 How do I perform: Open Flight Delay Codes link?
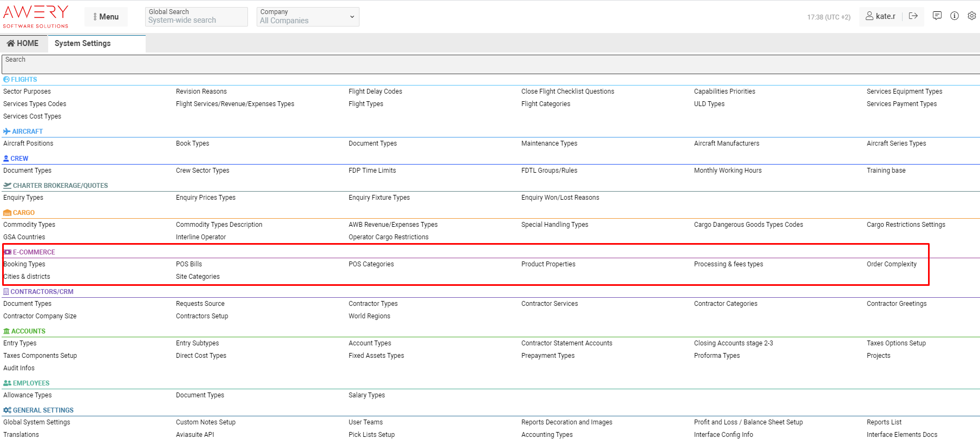pos(375,91)
